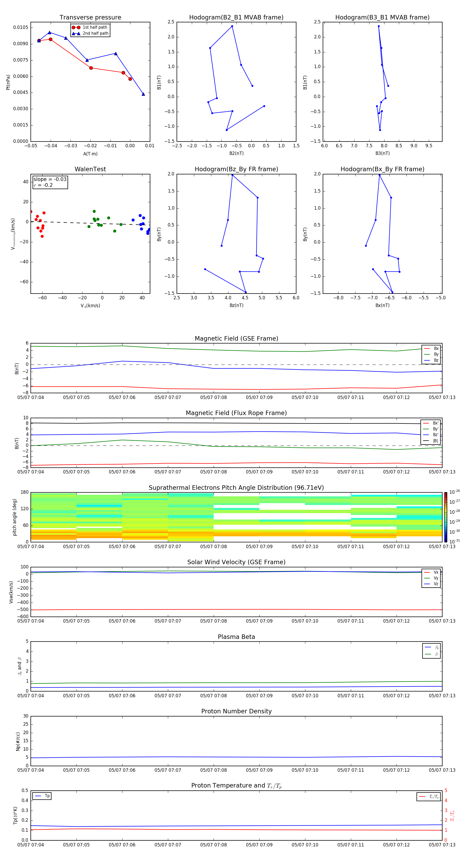The width and height of the screenshot is (473, 868).
Task: Click the '1st half path' legend entry
Action: (x=90, y=27)
